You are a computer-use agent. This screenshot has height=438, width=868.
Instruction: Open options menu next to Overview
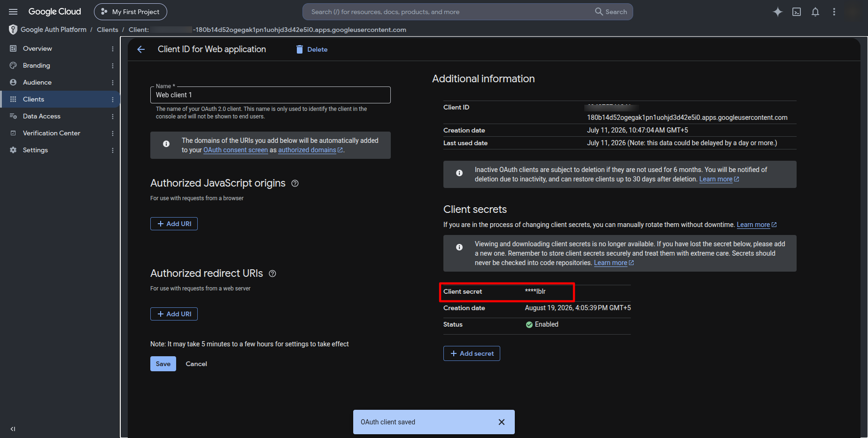pos(113,49)
